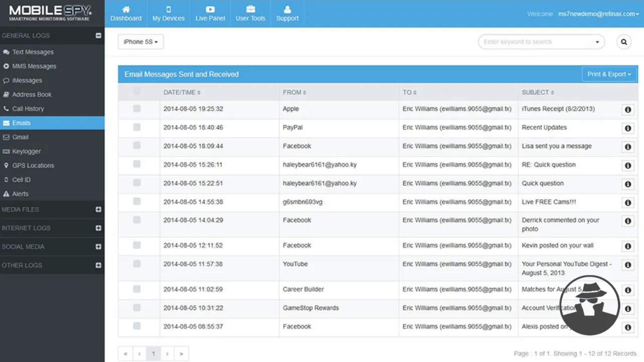Open the Keylogger log
The height and width of the screenshot is (362, 644).
click(x=52, y=151)
